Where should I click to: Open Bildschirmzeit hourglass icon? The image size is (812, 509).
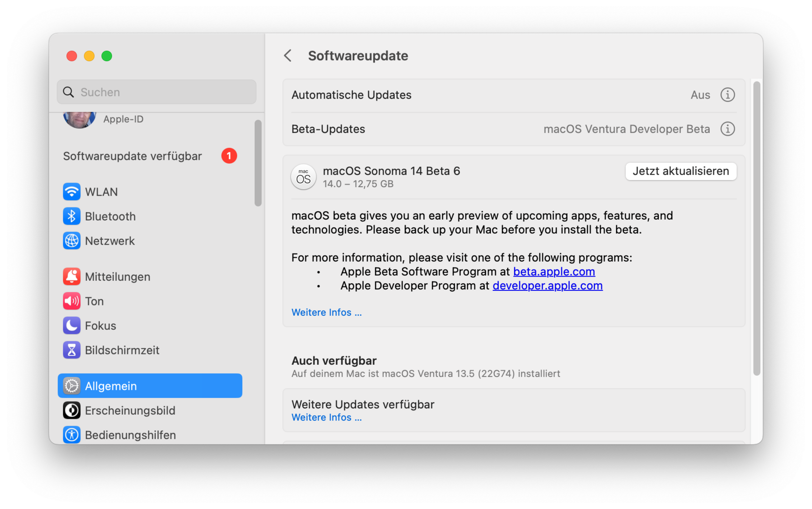72,350
